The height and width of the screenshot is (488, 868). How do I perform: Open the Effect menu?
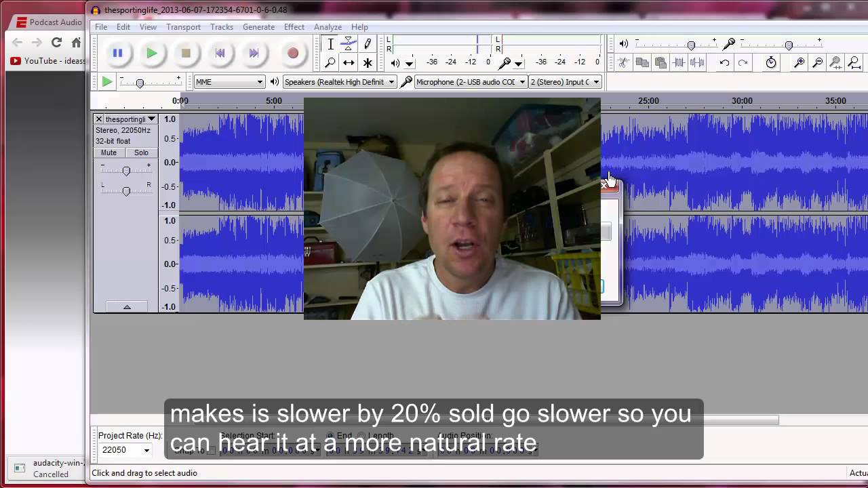click(x=294, y=27)
